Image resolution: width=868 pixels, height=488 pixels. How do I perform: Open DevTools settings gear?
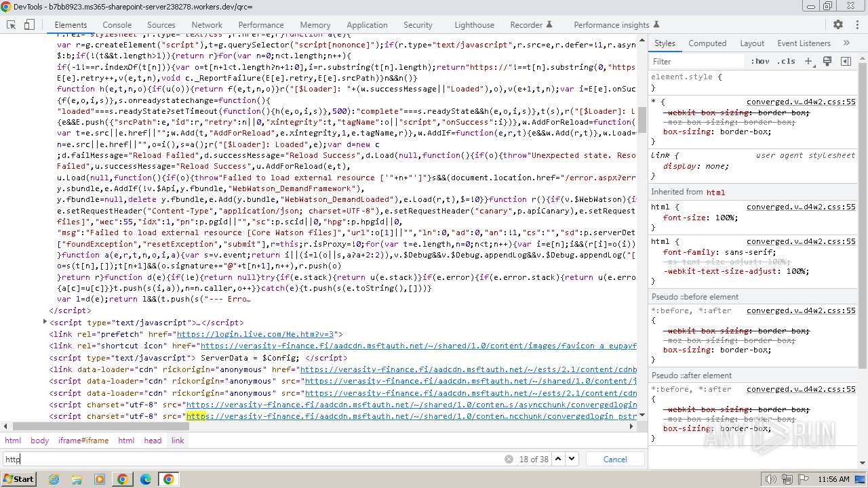838,25
